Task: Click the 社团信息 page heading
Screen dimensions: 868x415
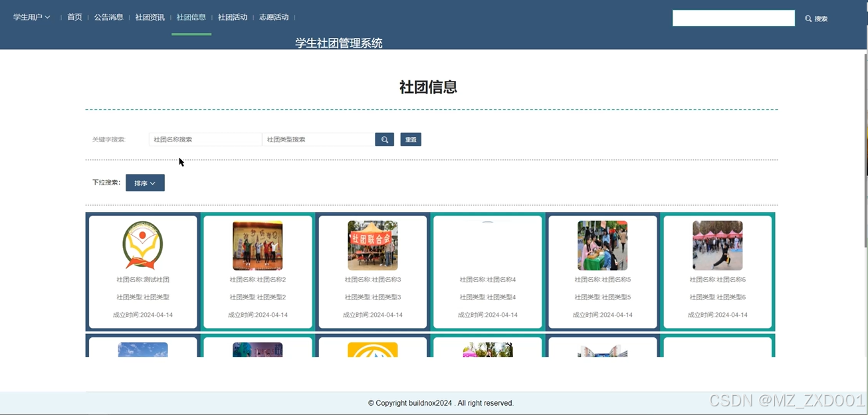Action: [x=428, y=87]
